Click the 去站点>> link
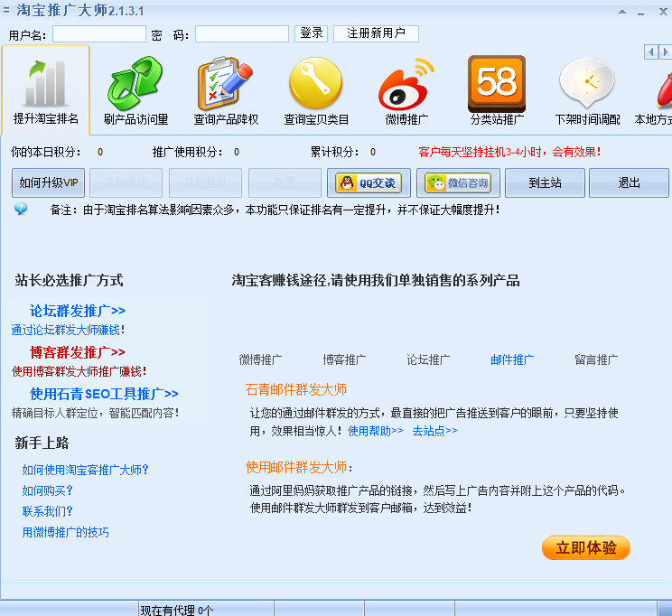This screenshot has width=672, height=616. pyautogui.click(x=434, y=431)
